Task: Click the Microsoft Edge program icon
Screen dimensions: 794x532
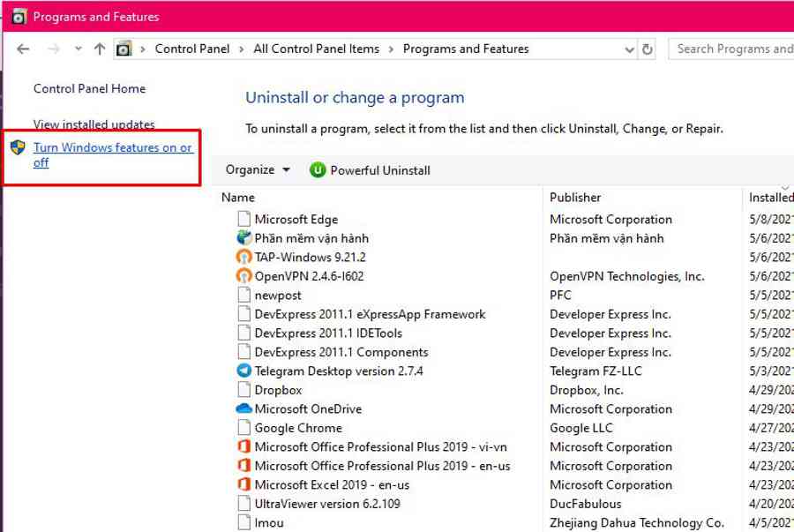Action: pyautogui.click(x=244, y=219)
